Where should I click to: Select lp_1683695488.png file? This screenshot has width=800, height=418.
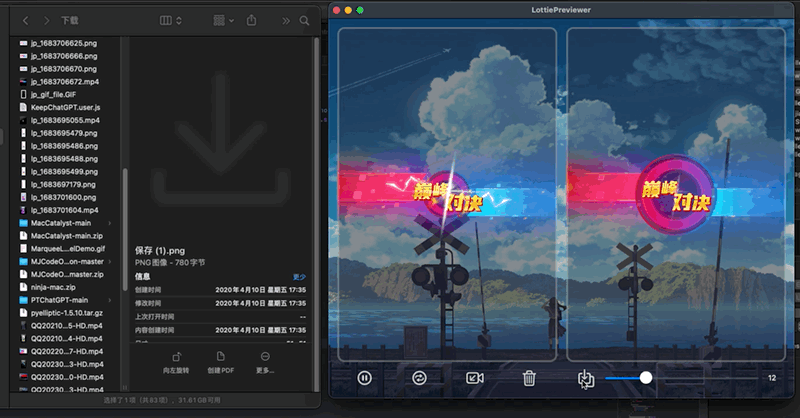pos(64,159)
